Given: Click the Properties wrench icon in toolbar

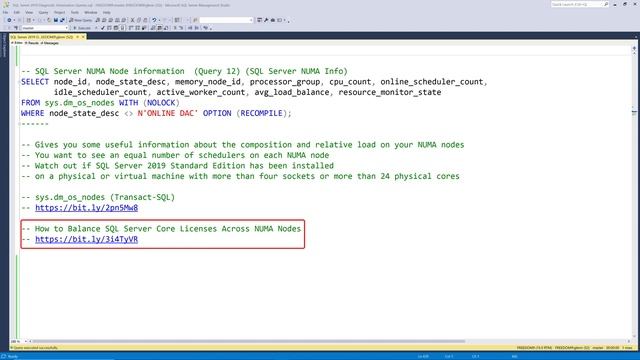Looking at the screenshot, I should (x=266, y=20).
